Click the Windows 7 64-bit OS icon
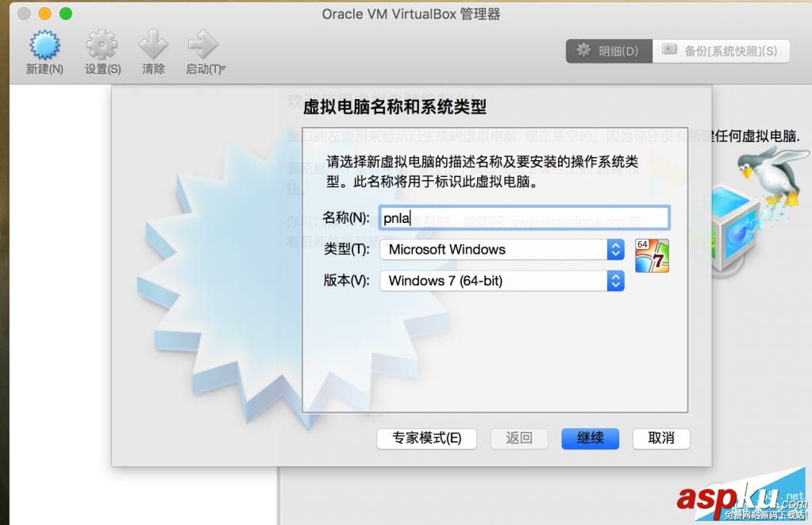The image size is (812, 525). 652,255
